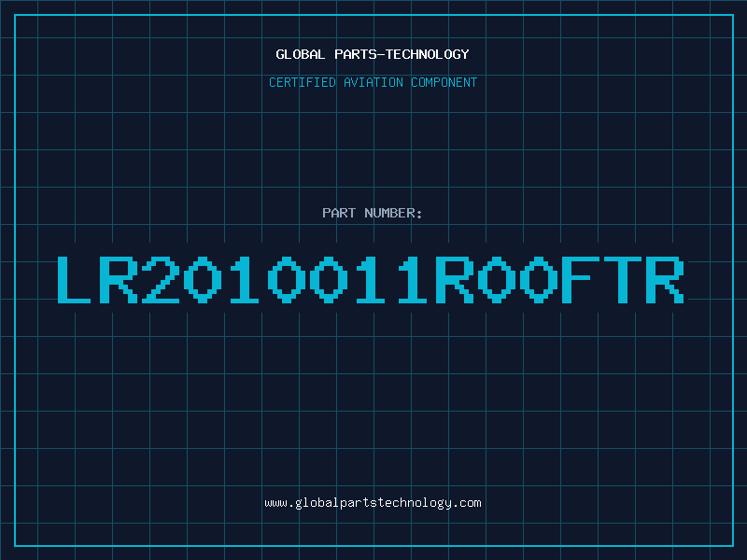Select the part number LR2010011R00FTR

pyautogui.click(x=371, y=280)
